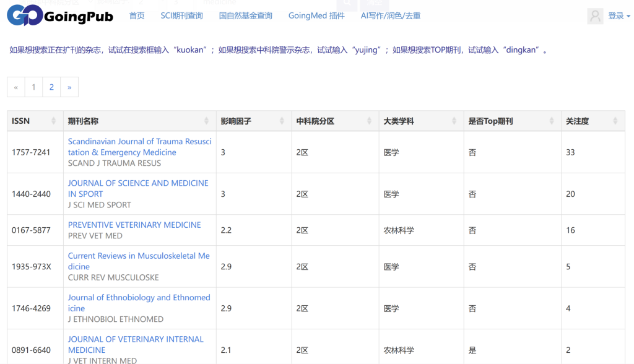Click 关注度 value 33
Viewport: 634px width, 364px height.
tap(570, 152)
